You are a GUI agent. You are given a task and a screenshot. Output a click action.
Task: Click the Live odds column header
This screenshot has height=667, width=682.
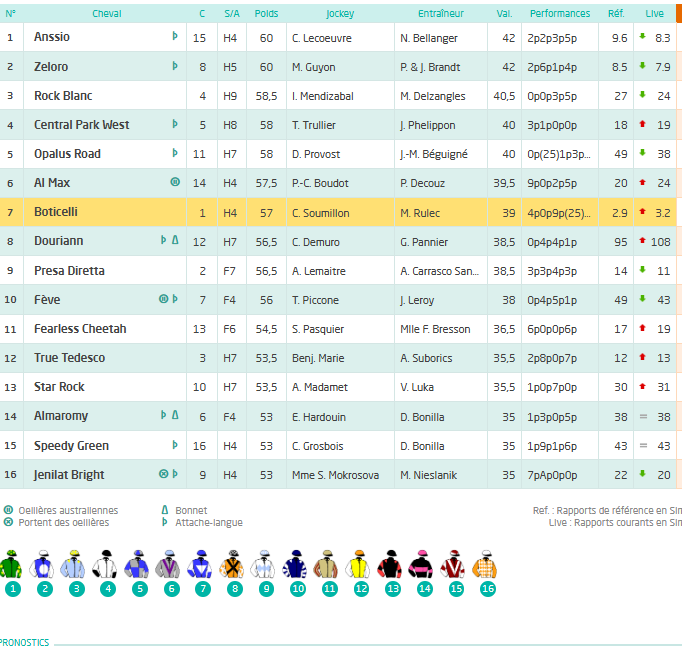(654, 13)
